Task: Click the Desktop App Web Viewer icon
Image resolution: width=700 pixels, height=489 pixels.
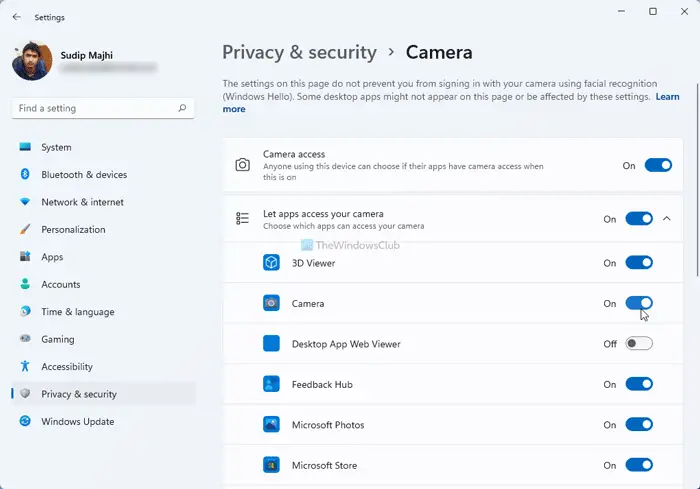Action: point(271,343)
